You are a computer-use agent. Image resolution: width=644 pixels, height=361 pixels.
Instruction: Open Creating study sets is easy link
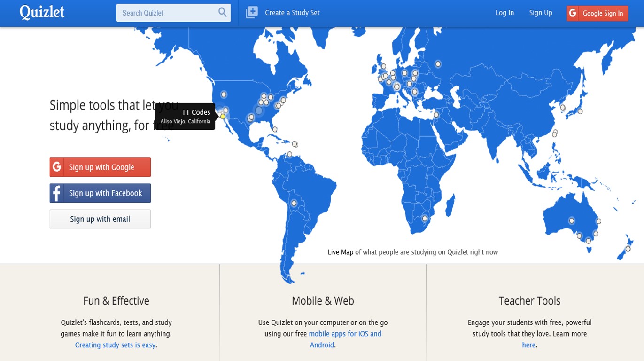pyautogui.click(x=115, y=345)
